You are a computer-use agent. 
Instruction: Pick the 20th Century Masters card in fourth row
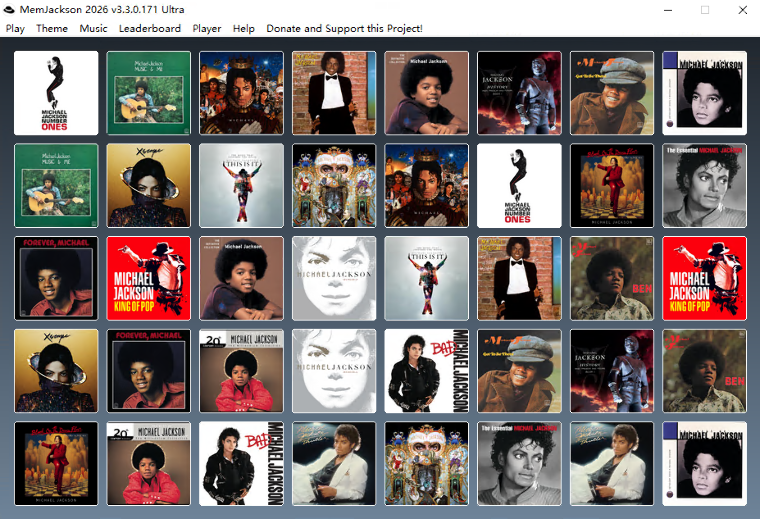[241, 371]
